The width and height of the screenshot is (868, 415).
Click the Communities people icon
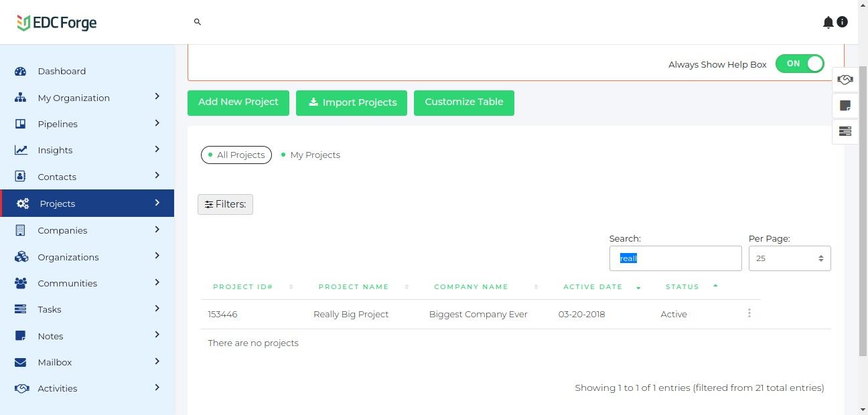coord(21,283)
